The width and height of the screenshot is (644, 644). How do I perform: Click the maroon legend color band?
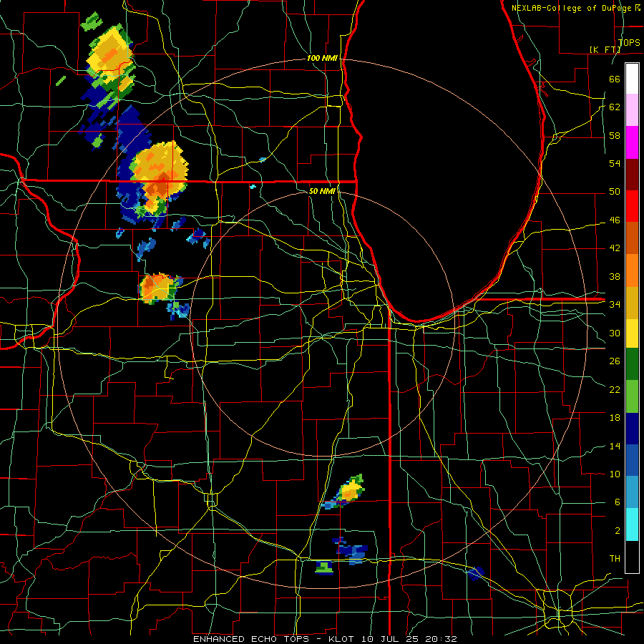click(632, 174)
